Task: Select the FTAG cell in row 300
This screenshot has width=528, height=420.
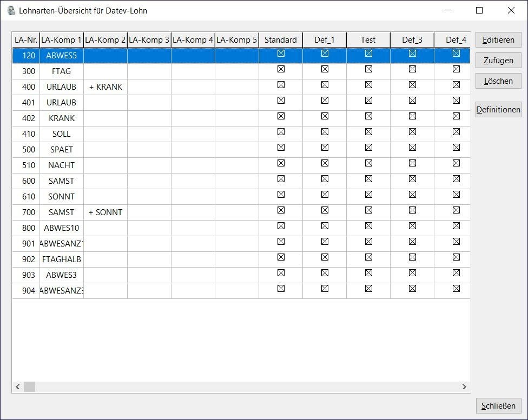Action: click(x=62, y=71)
